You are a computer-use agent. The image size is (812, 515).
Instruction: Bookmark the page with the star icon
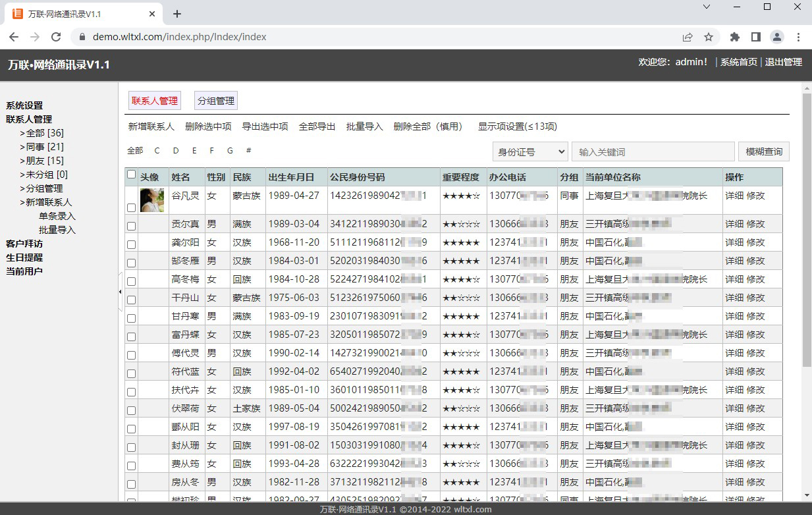(709, 37)
